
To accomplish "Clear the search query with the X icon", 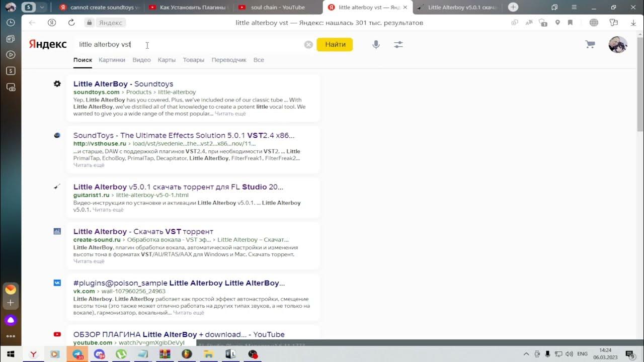I will [x=308, y=44].
